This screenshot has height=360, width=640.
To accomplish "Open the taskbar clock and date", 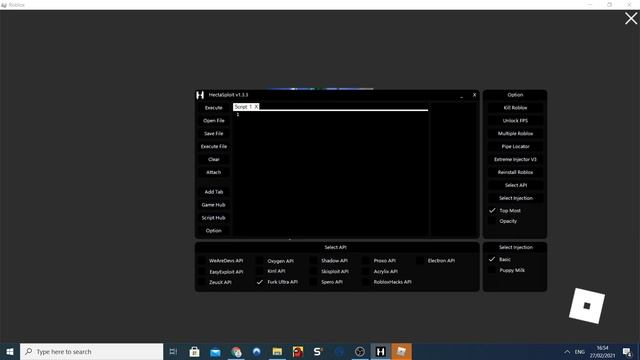I will click(602, 352).
